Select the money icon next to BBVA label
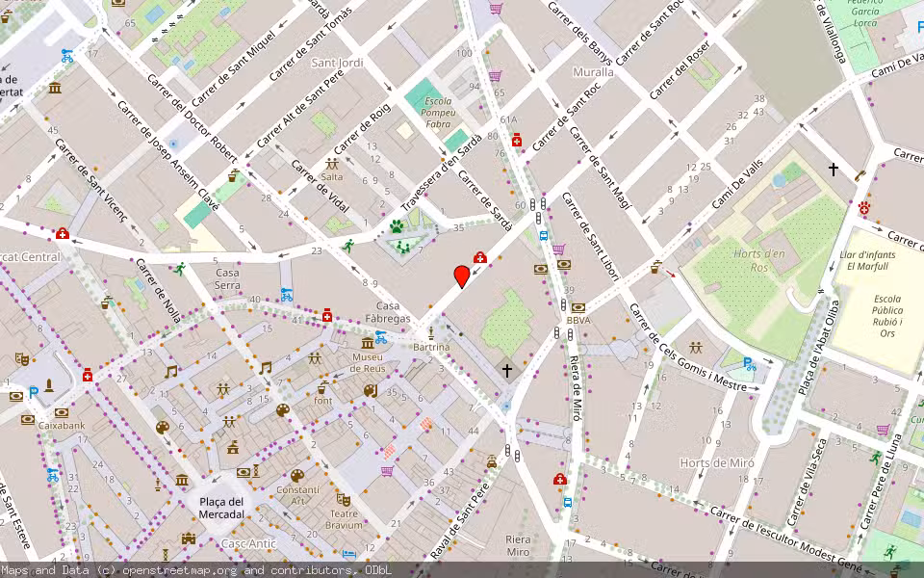Screen dimensions: 924x578 (577, 306)
